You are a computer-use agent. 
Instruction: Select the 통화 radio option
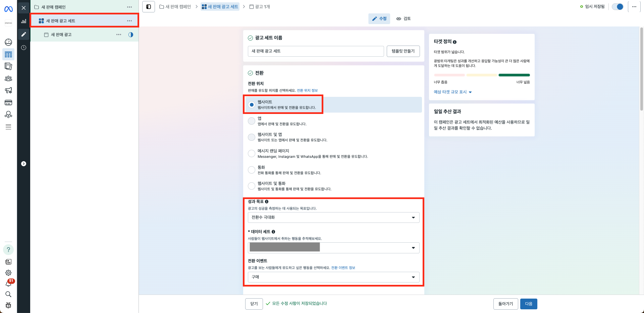pyautogui.click(x=252, y=170)
